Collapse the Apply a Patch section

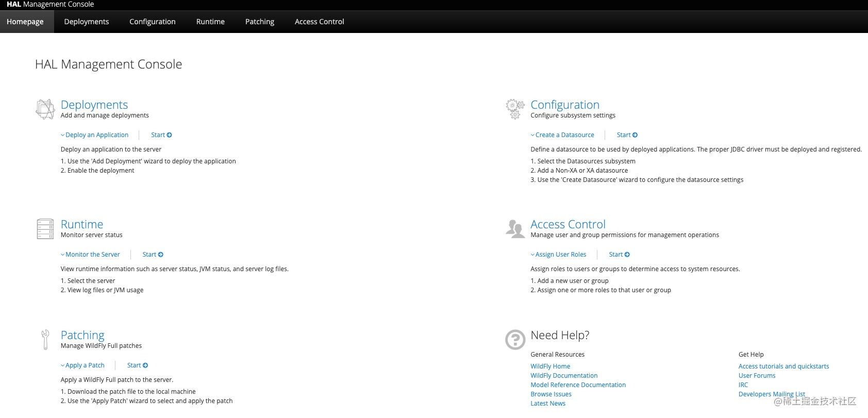click(82, 365)
